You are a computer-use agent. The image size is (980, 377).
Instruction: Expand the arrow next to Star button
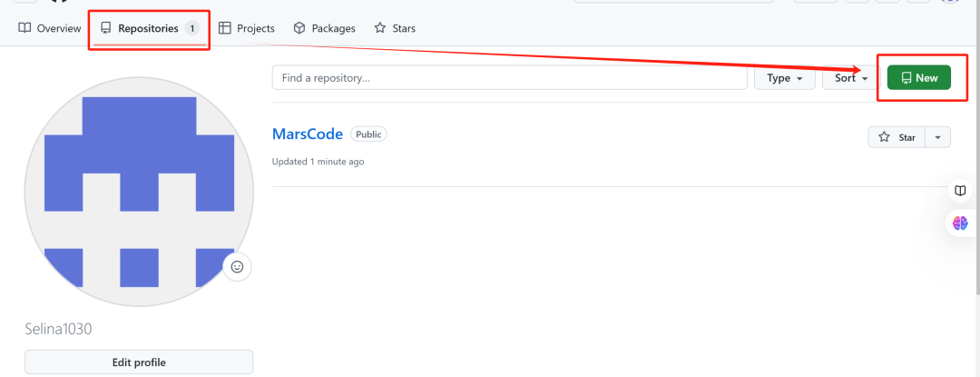(x=937, y=137)
